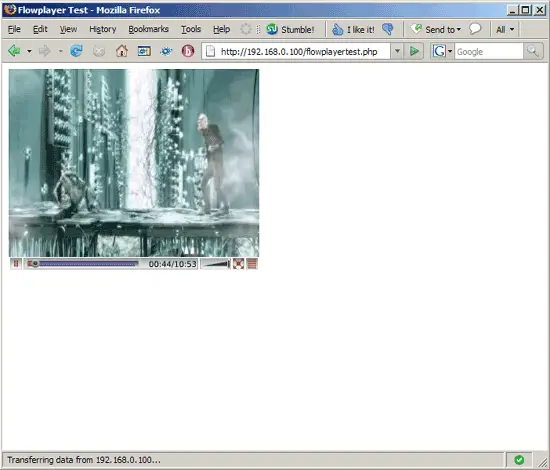Click the video progress seek bar
This screenshot has width=550, height=470.
[x=83, y=264]
